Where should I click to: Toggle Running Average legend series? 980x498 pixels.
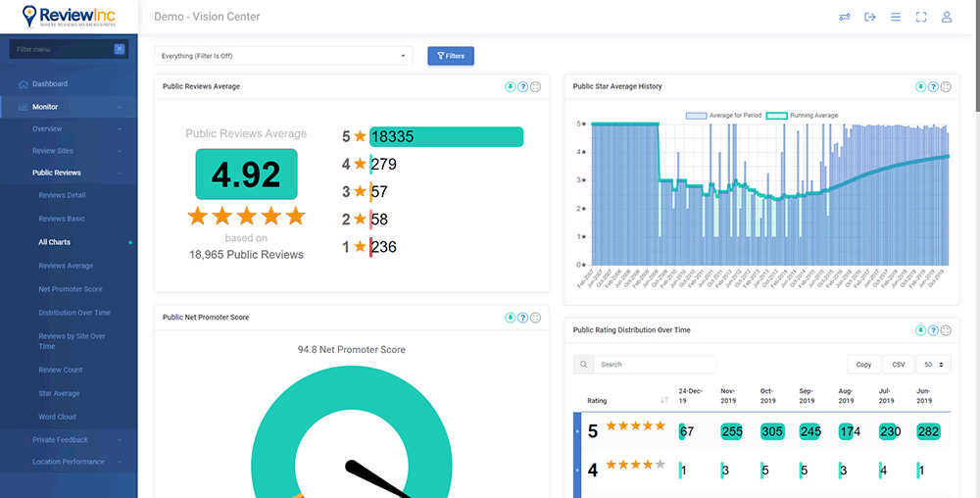tap(802, 116)
